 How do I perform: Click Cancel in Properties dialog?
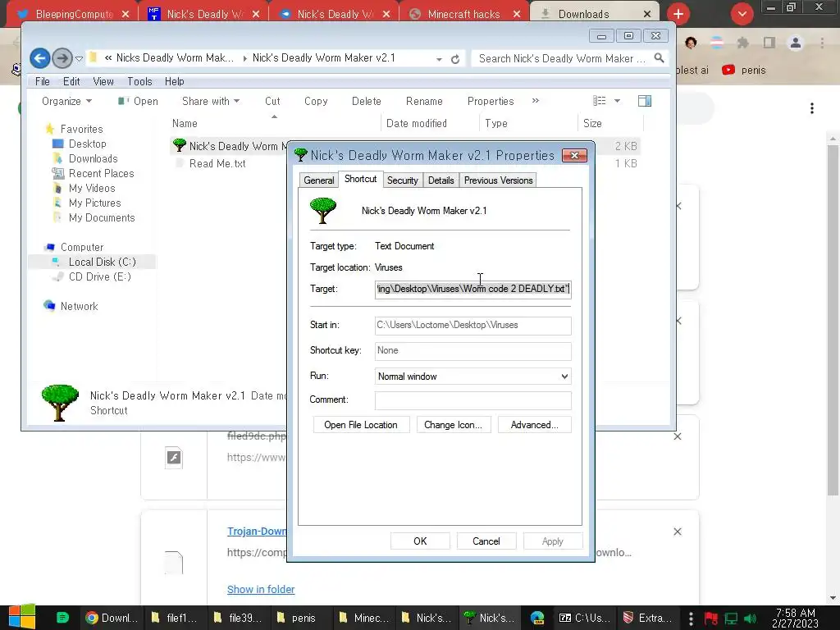pos(486,541)
